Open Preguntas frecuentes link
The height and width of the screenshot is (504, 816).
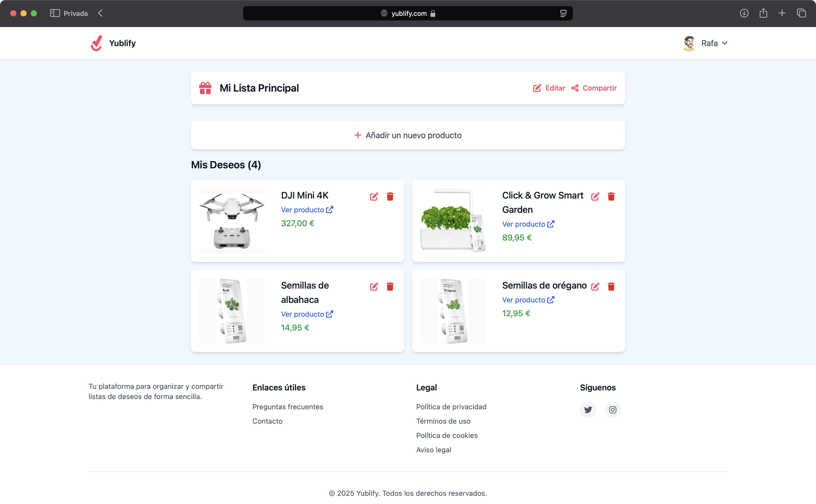(287, 407)
